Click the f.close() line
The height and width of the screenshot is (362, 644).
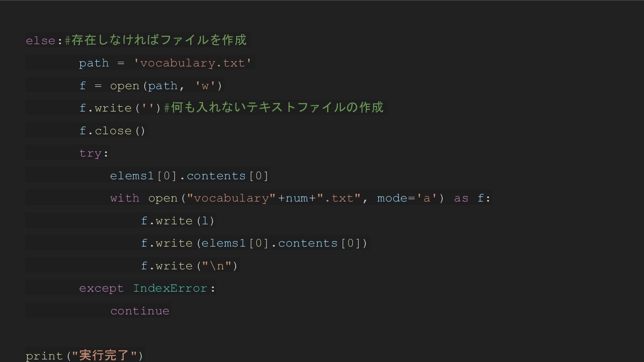(x=112, y=131)
